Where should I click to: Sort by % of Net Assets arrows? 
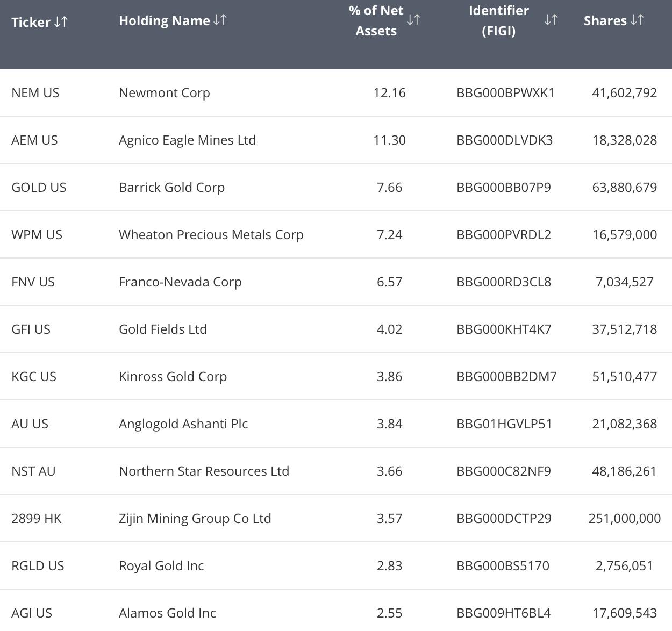point(413,20)
